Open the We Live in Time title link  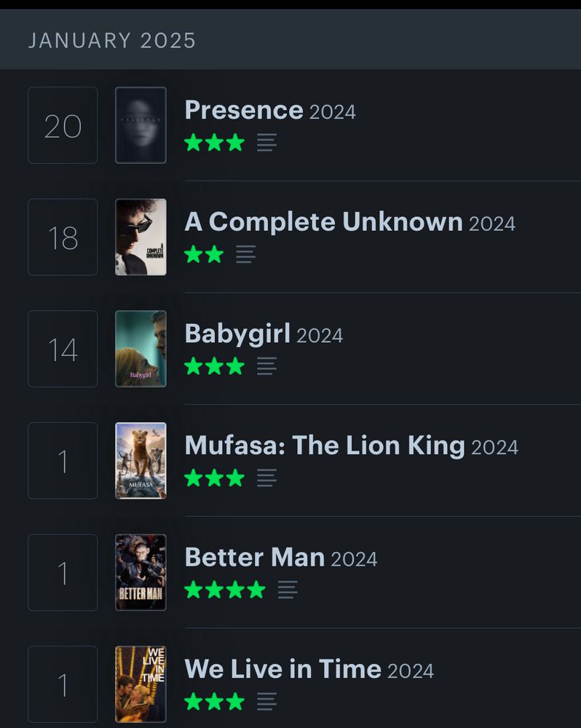click(x=284, y=669)
